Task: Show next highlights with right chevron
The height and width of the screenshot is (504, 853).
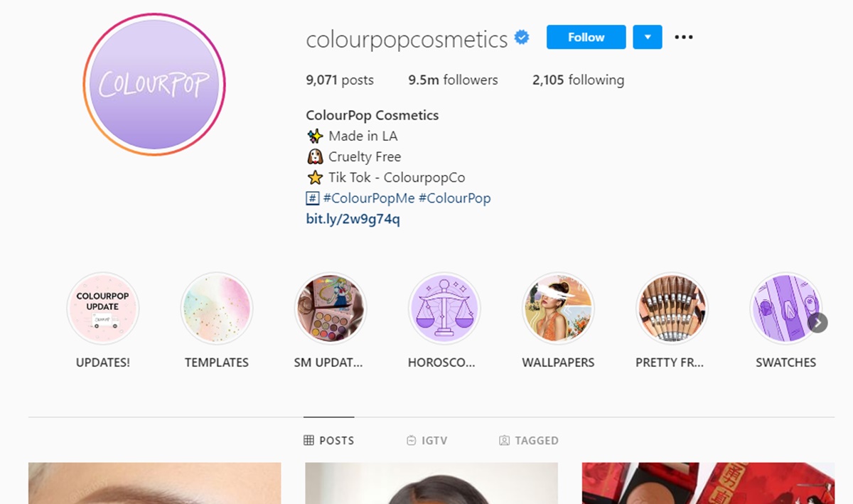Action: 817,323
